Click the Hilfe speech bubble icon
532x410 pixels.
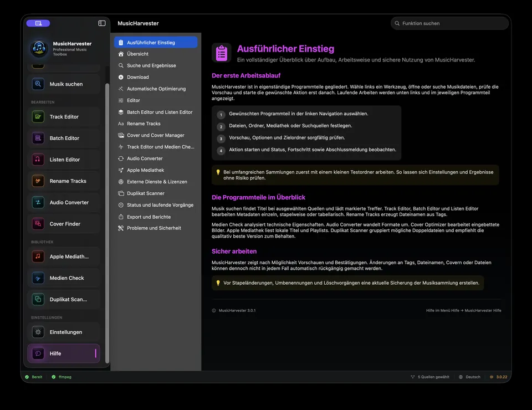tap(38, 353)
